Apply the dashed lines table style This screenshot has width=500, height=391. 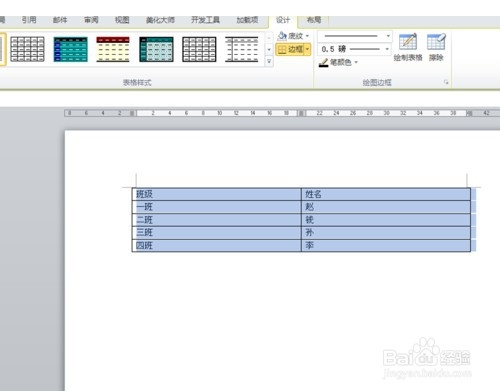coord(242,49)
